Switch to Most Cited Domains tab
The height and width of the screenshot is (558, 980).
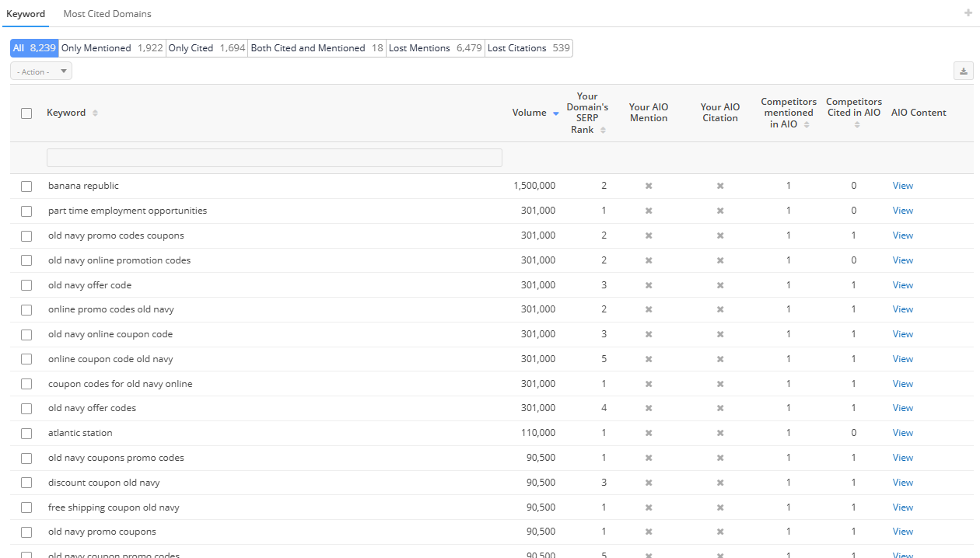(107, 14)
